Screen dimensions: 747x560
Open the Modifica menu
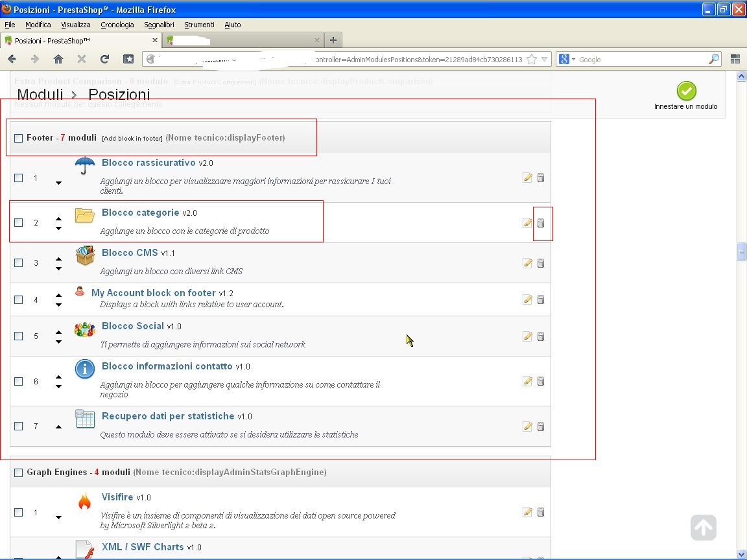pyautogui.click(x=38, y=25)
